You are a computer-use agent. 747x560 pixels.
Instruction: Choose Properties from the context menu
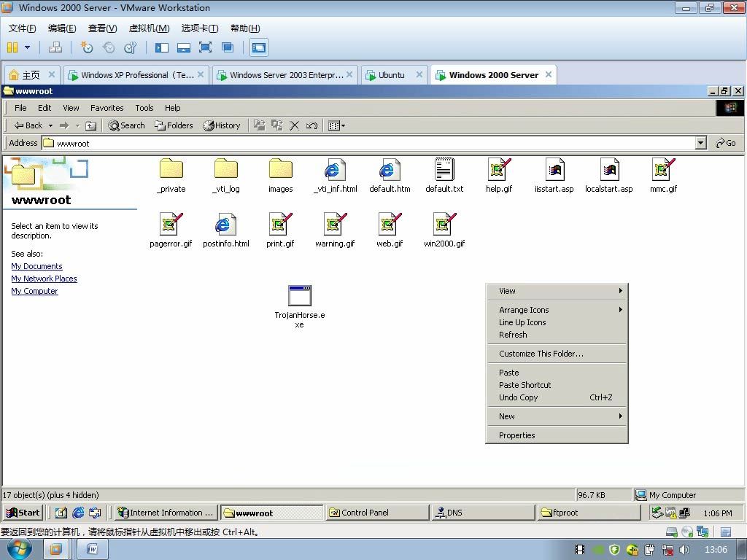coord(557,435)
